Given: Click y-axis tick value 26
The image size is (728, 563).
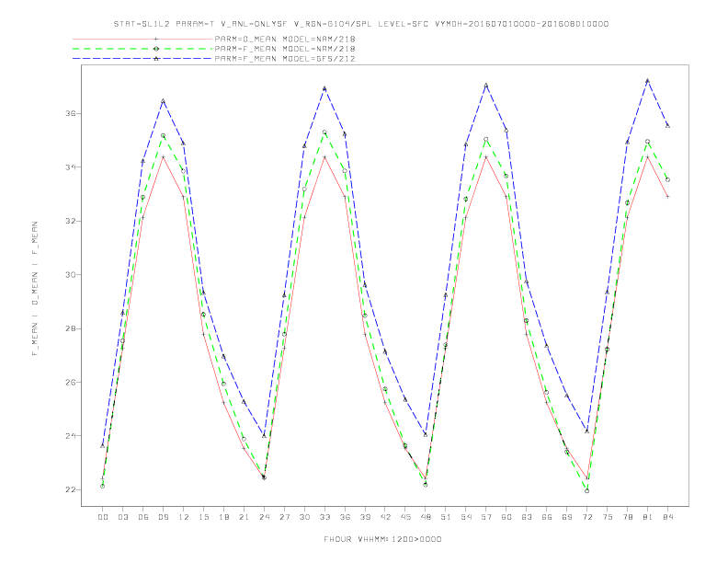Looking at the screenshot, I should (71, 383).
